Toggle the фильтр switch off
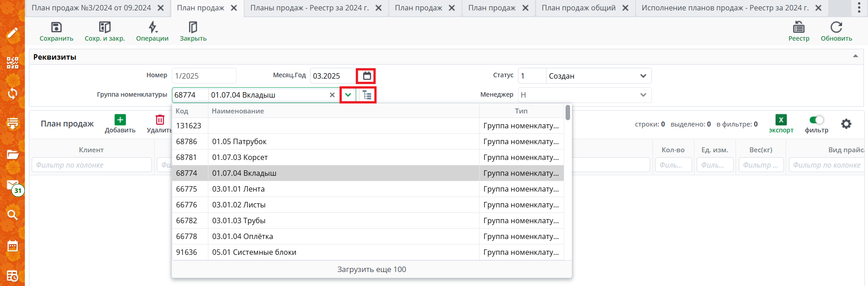The height and width of the screenshot is (286, 868). [816, 120]
